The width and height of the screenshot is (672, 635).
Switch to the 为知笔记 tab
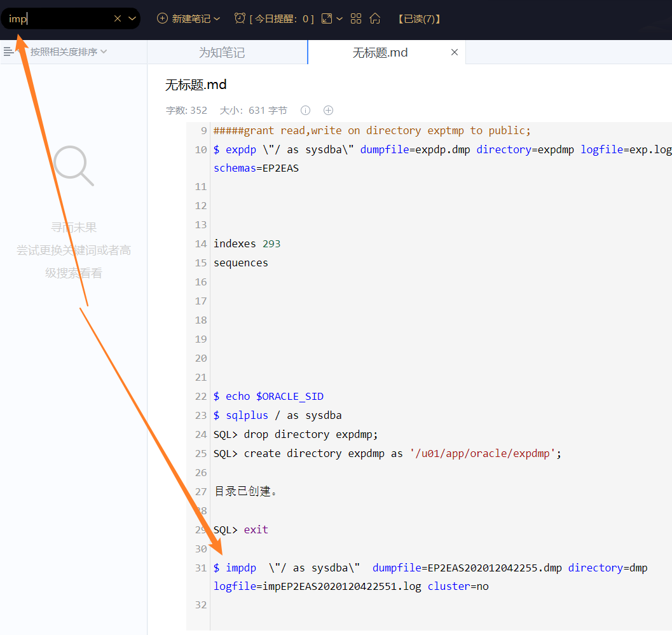click(222, 52)
